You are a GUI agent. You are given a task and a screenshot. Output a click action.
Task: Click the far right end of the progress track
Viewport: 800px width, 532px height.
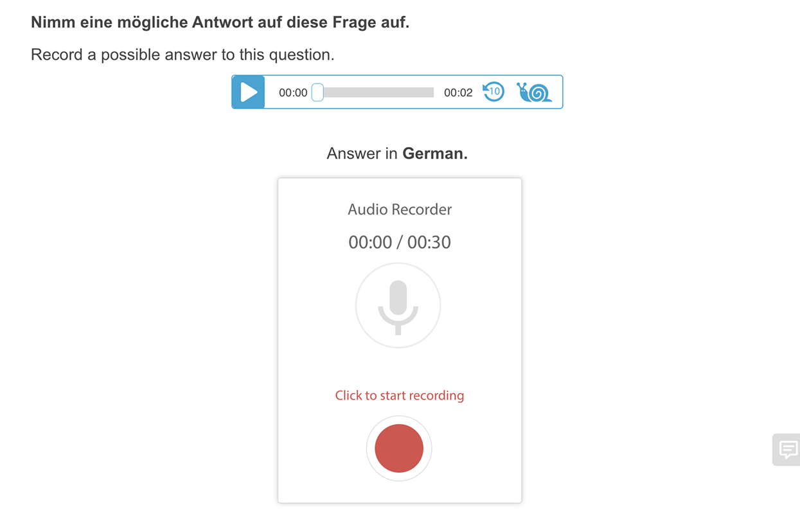point(432,93)
